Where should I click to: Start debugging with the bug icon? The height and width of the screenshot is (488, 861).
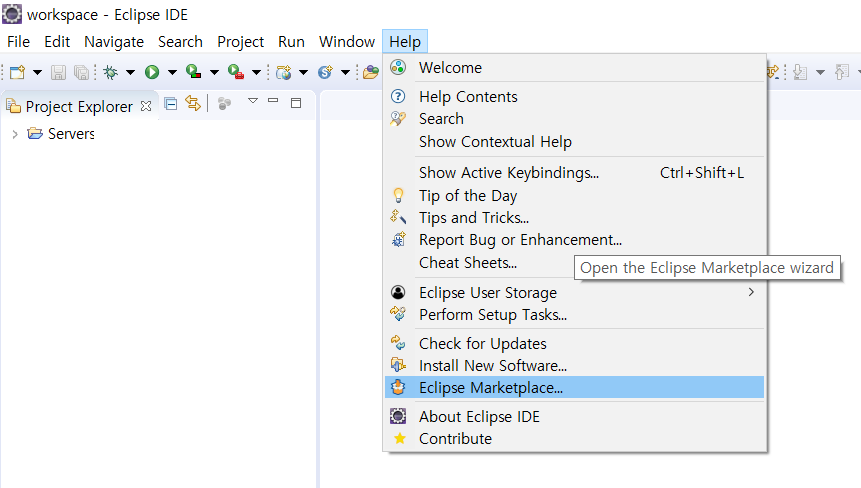tap(111, 72)
